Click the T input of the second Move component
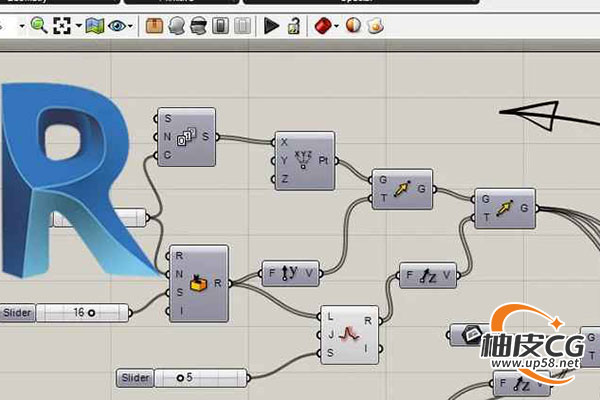Image resolution: width=600 pixels, height=400 pixels. click(x=486, y=217)
